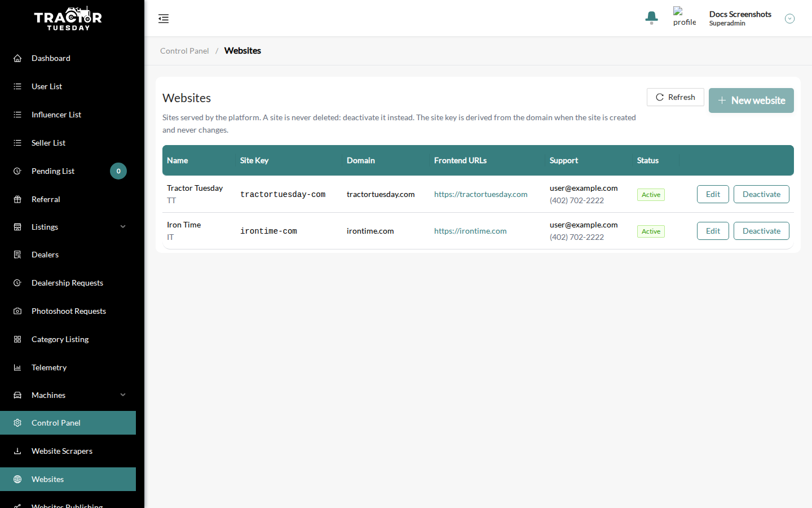Click the Dashboard home icon
Image resolution: width=812 pixels, height=508 pixels.
click(x=17, y=58)
